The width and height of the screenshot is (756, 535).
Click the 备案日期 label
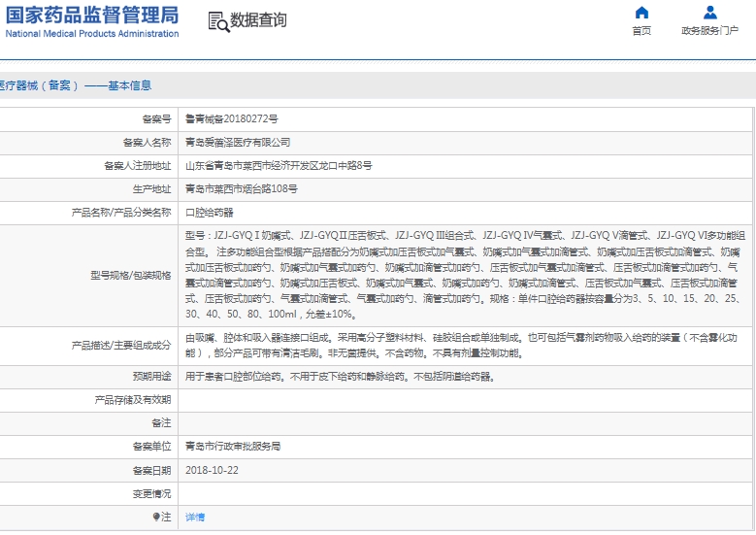151,470
